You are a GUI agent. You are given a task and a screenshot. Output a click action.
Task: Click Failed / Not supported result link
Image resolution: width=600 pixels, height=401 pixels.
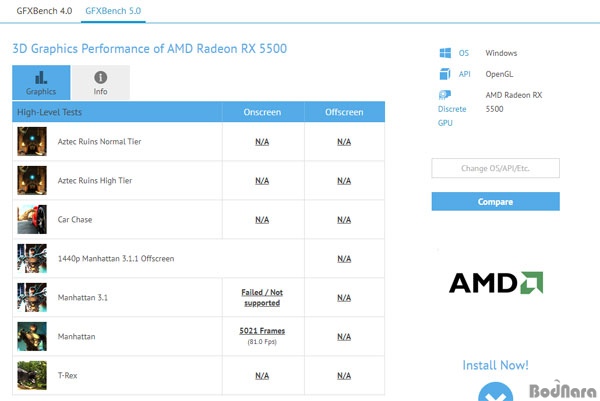[262, 298]
